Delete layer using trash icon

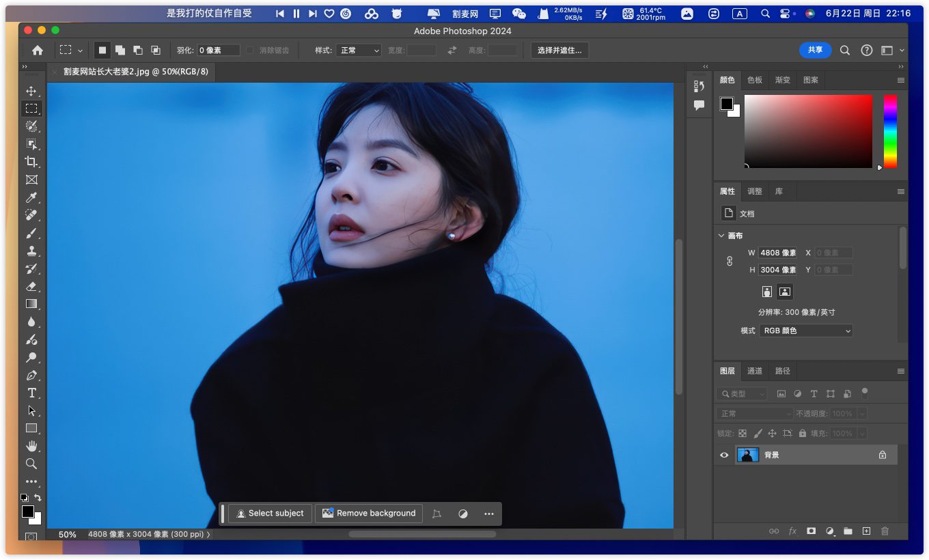click(885, 531)
